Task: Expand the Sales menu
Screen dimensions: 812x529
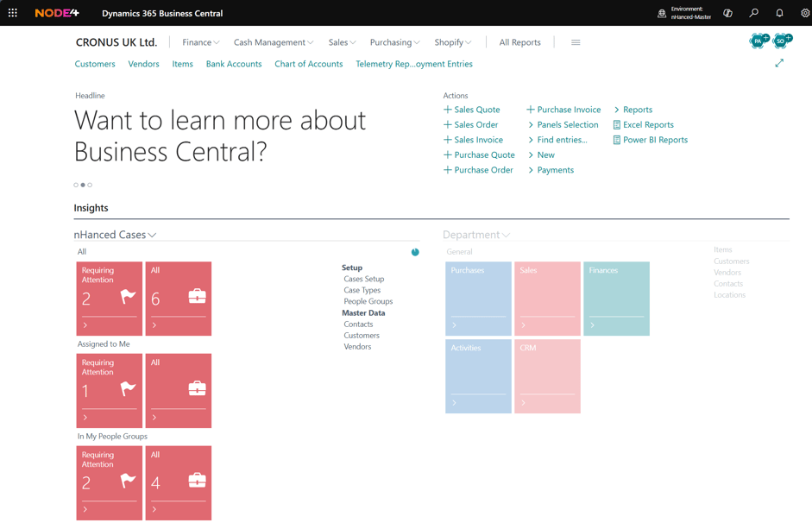Action: pos(342,42)
